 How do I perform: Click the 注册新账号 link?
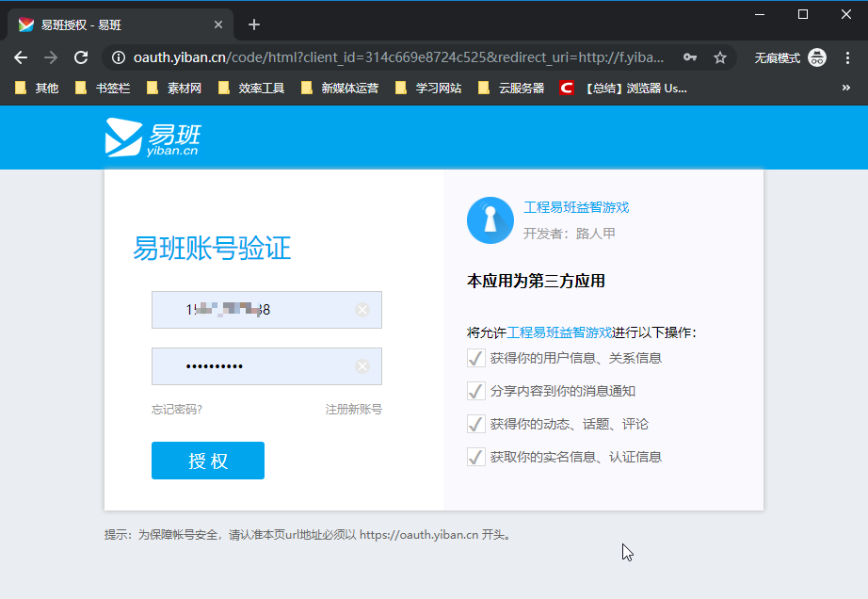(x=354, y=410)
